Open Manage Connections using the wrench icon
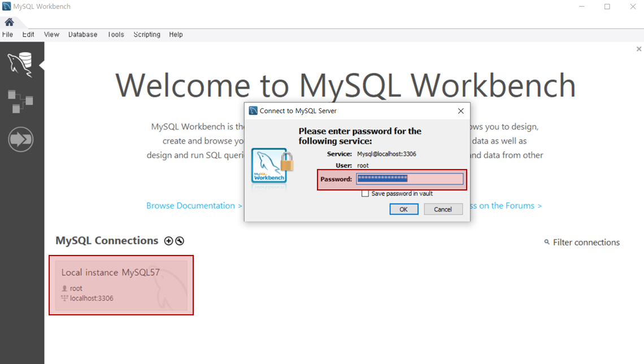 (x=180, y=241)
